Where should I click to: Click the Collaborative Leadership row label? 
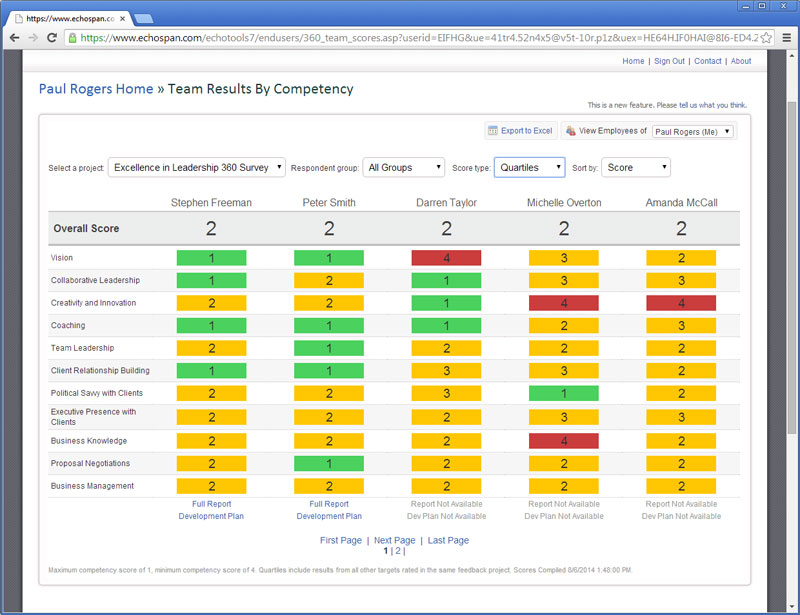tap(95, 280)
